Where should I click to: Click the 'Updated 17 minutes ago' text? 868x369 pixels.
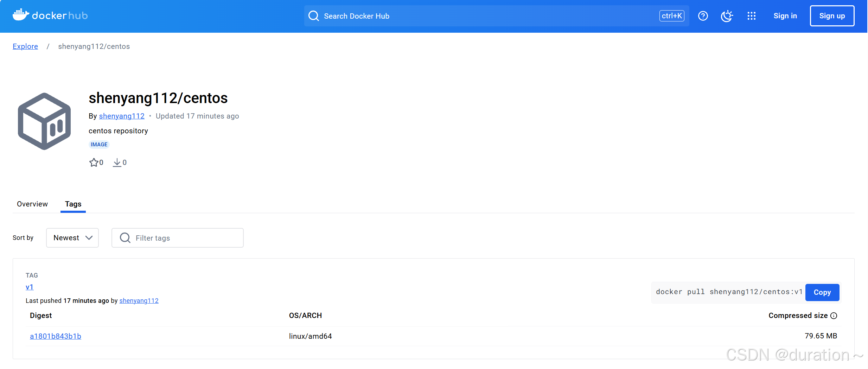coord(197,116)
